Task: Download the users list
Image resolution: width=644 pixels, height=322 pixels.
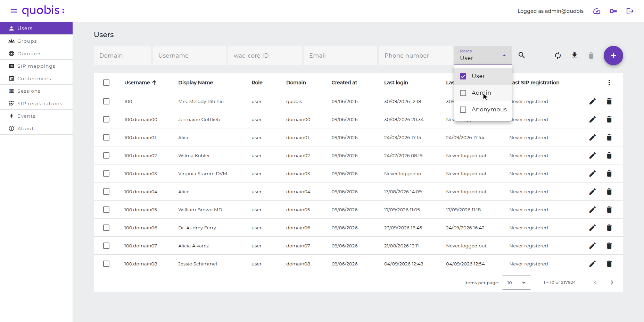Action: (x=575, y=56)
